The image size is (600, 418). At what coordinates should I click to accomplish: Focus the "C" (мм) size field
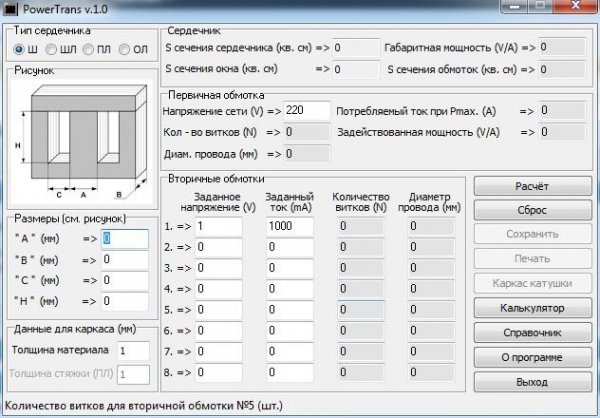(125, 281)
